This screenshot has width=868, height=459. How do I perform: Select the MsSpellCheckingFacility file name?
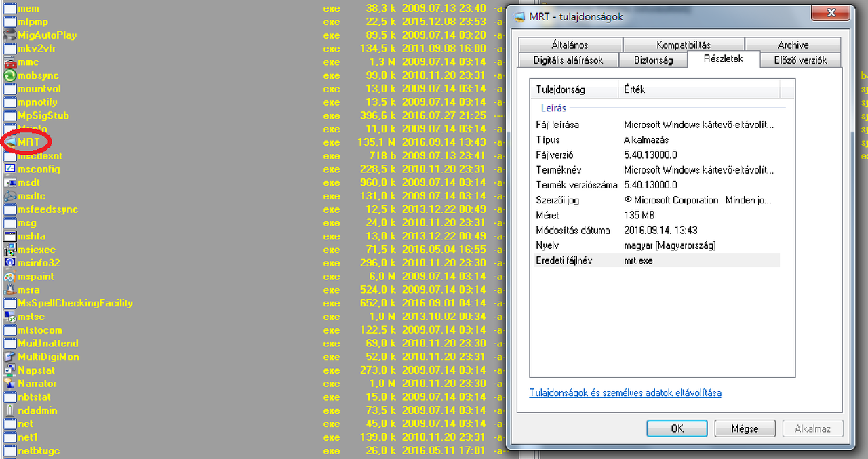click(x=75, y=303)
